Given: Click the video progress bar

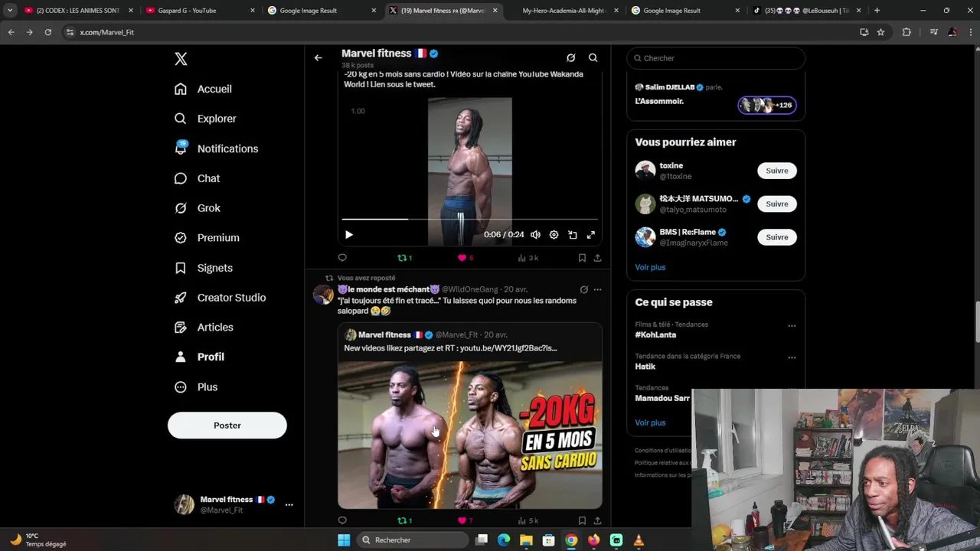Looking at the screenshot, I should [470, 220].
